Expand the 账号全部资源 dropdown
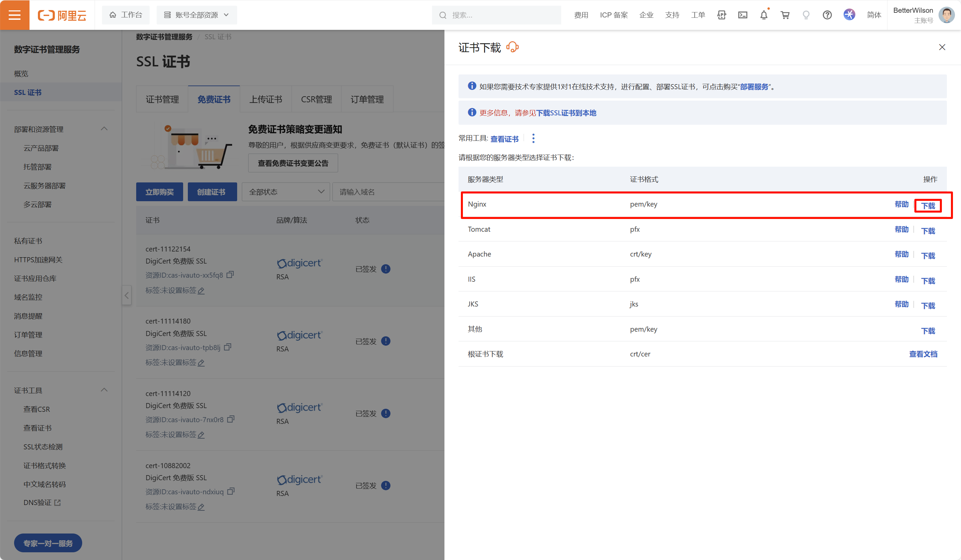Viewport: 961px width, 560px height. [197, 15]
